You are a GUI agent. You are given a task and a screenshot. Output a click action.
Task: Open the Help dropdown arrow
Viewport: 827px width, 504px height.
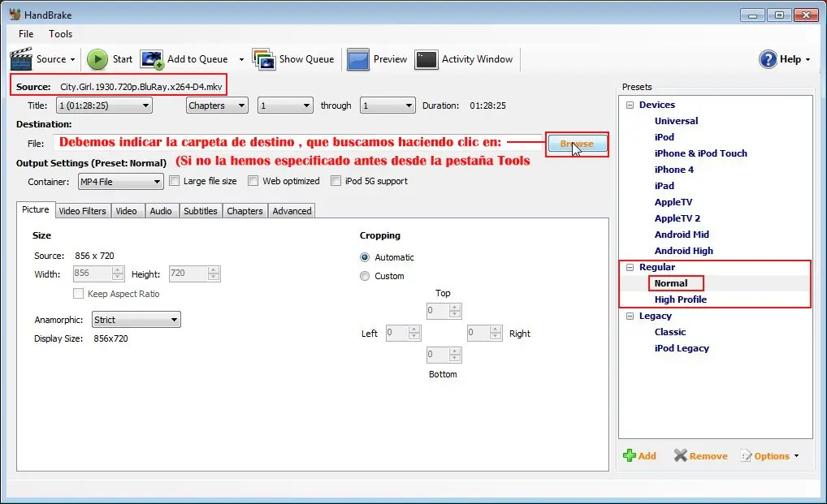click(x=808, y=59)
